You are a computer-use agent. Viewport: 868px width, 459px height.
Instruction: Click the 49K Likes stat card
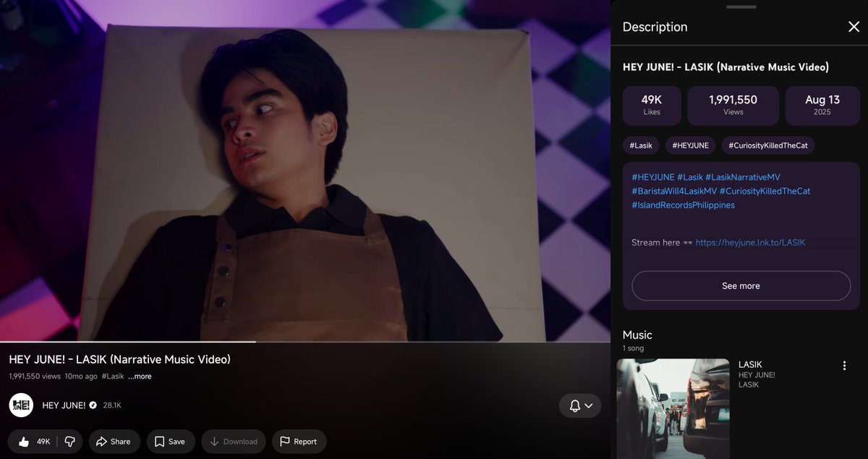click(652, 106)
